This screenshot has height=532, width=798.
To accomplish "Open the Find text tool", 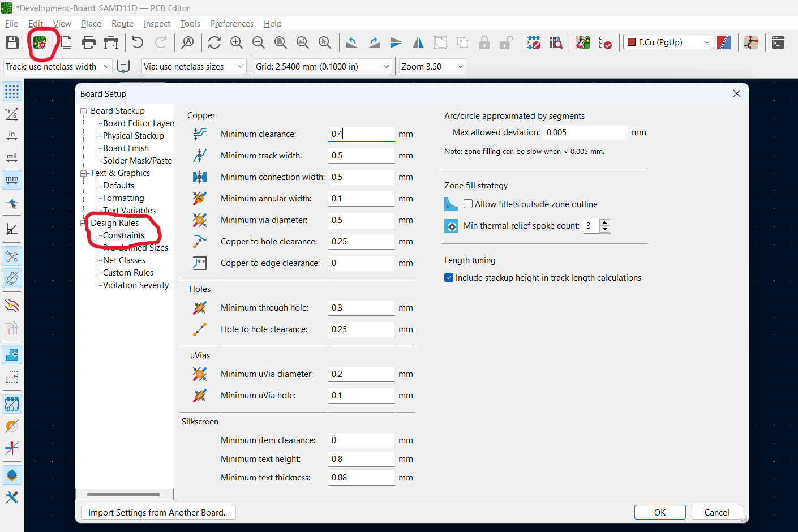I will tap(187, 42).
